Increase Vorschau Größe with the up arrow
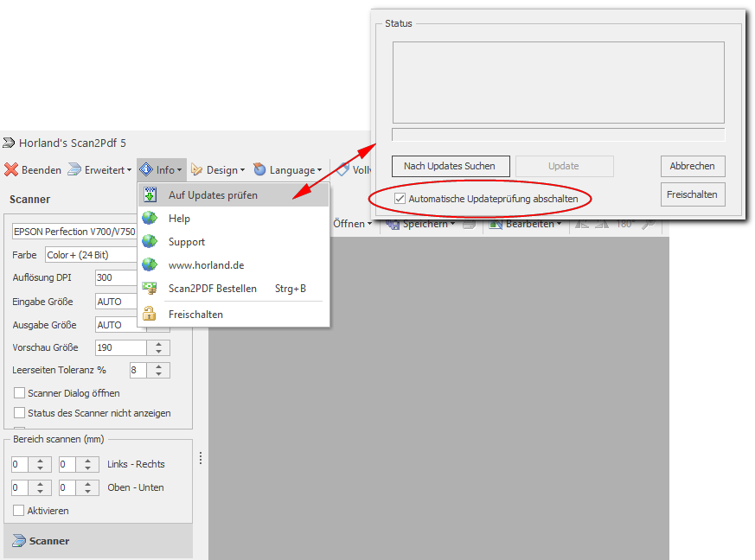Viewport: 755px width, 560px height. [x=158, y=343]
